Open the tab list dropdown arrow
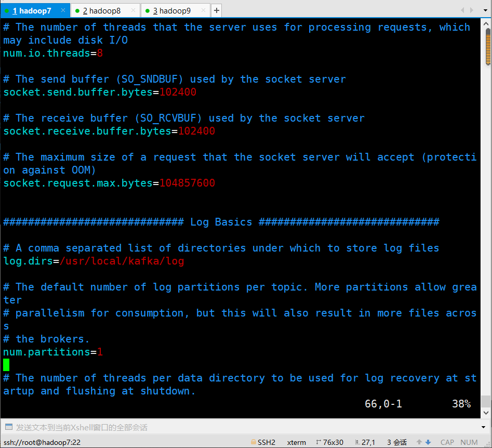The height and width of the screenshot is (448, 492). pyautogui.click(x=485, y=10)
